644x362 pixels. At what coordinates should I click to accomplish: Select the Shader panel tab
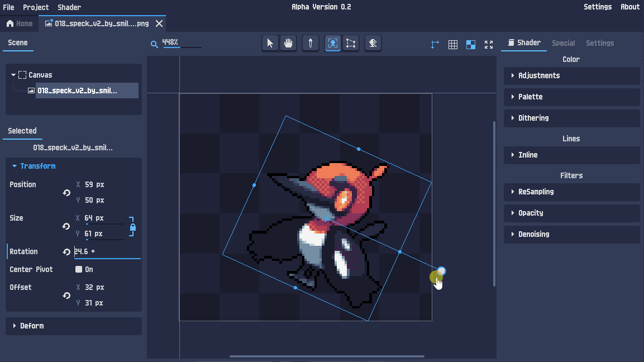point(524,42)
